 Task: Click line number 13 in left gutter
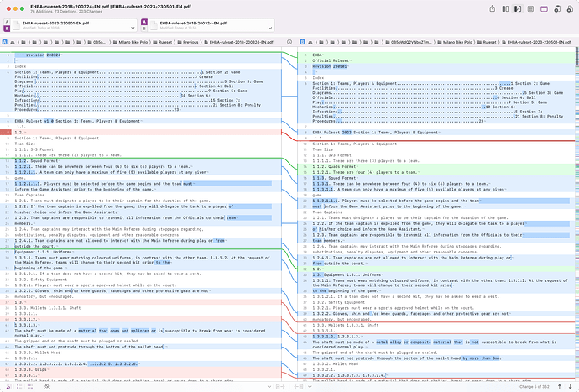click(8, 161)
